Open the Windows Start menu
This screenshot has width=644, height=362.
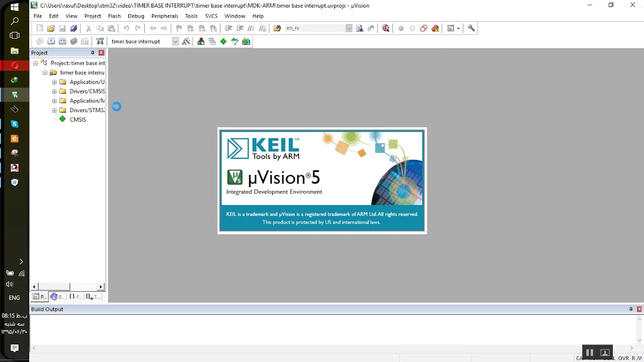(15, 7)
